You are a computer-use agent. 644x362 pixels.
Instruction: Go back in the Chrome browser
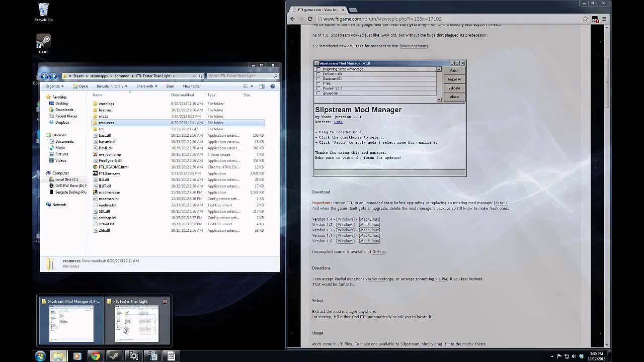292,19
